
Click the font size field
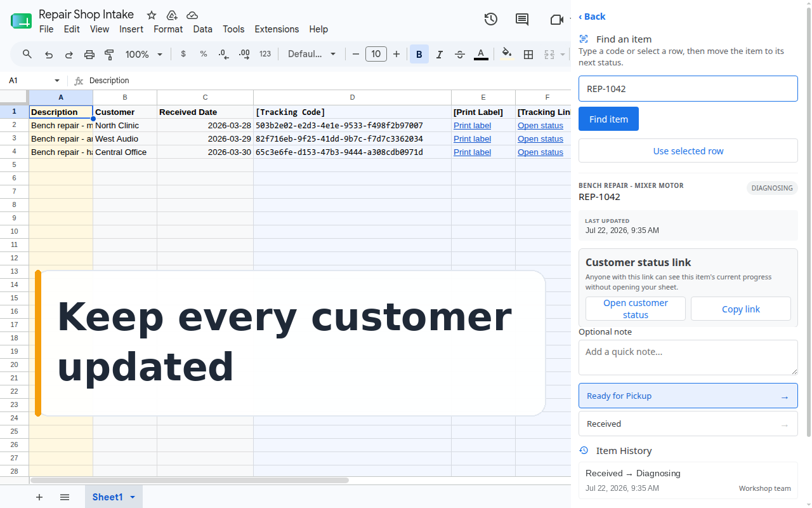pos(376,54)
